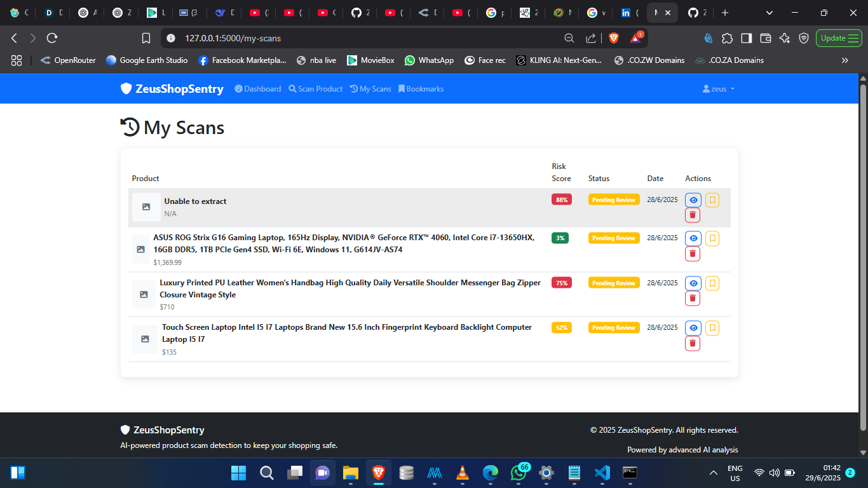868x488 pixels.
Task: Open the Bookmarks page
Action: [x=421, y=89]
